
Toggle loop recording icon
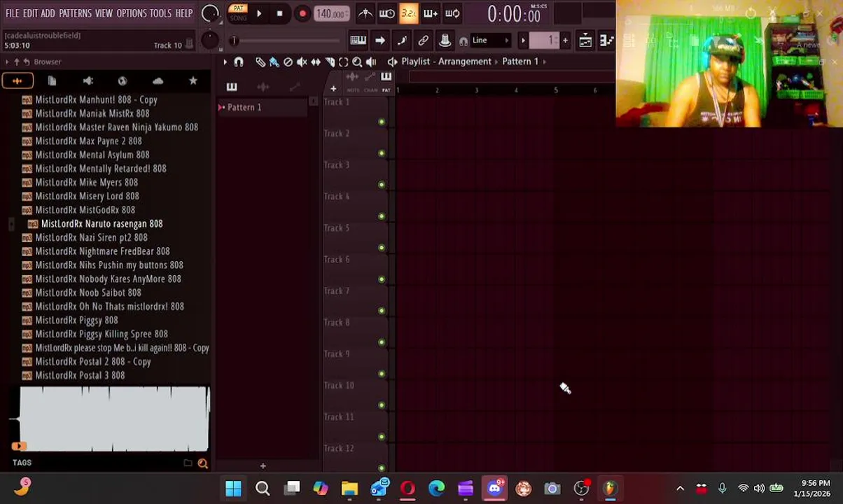[x=452, y=13]
